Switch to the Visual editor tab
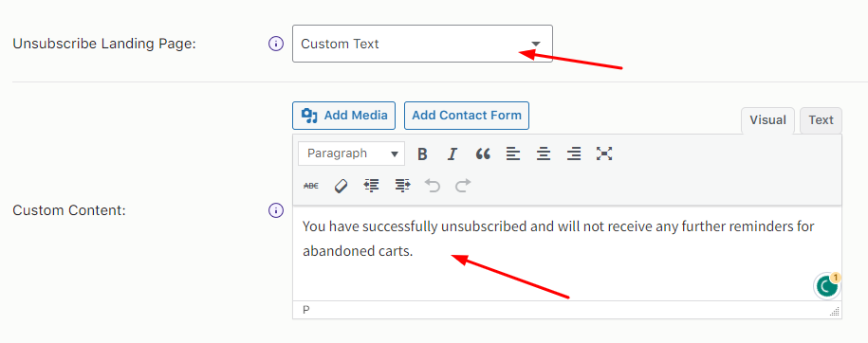The width and height of the screenshot is (868, 343). click(767, 120)
